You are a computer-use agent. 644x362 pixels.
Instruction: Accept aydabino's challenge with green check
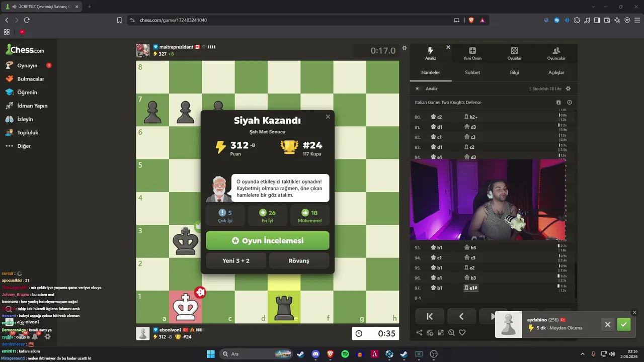coord(624,324)
